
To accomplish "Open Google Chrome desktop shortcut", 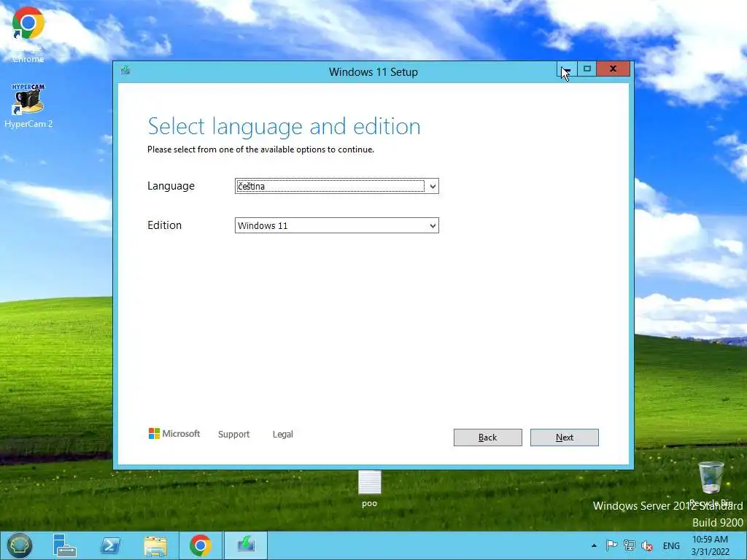I will (x=28, y=34).
